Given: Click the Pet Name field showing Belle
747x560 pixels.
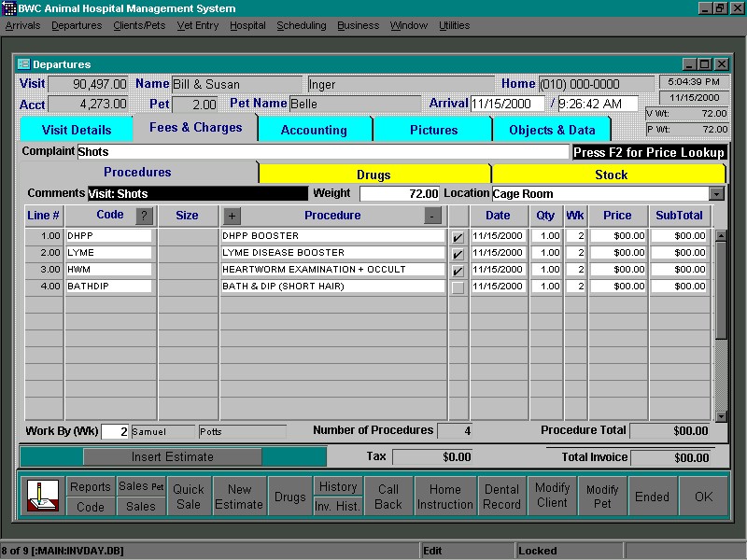Looking at the screenshot, I should point(356,104).
